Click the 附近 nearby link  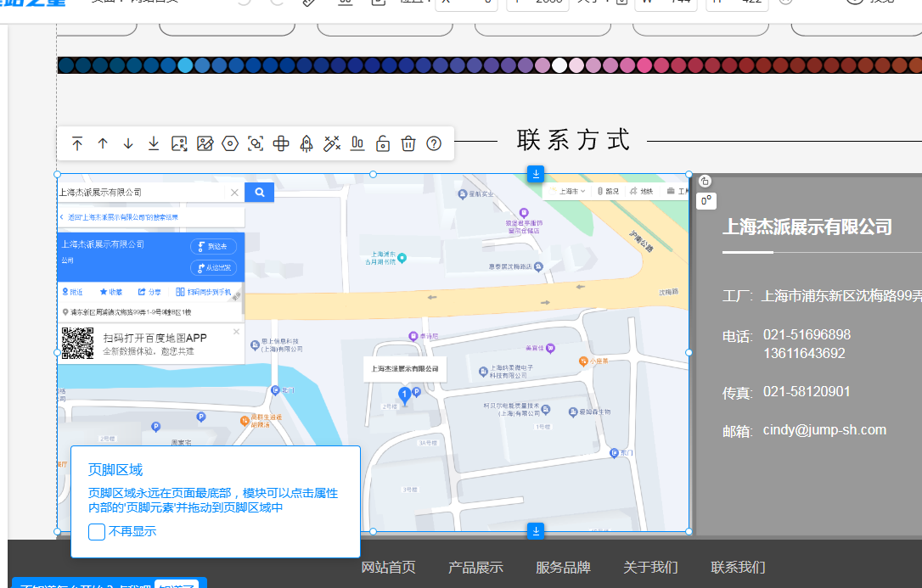[72, 292]
